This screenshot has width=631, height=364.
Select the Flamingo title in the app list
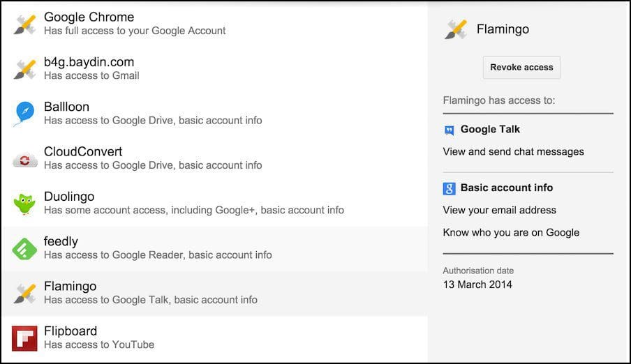pos(70,286)
